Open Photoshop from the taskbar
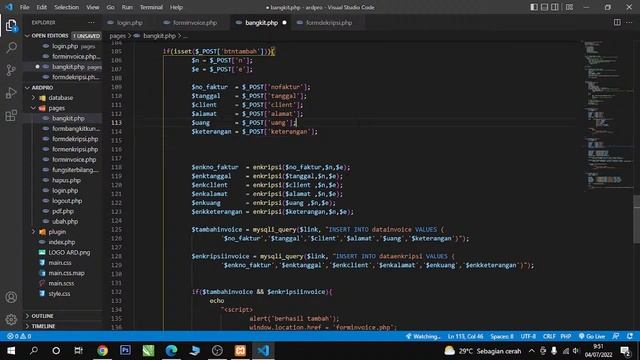This screenshot has height=360, width=640. [125, 351]
